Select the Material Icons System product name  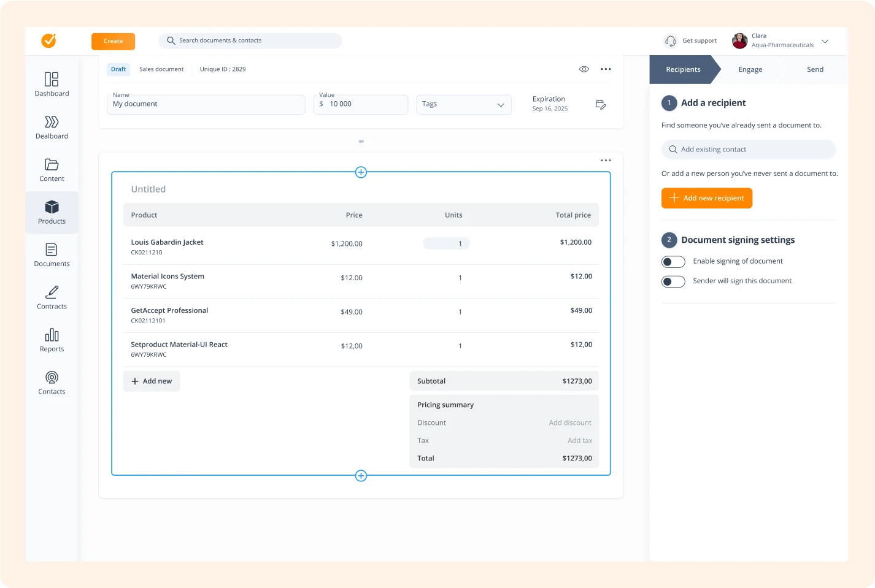168,277
